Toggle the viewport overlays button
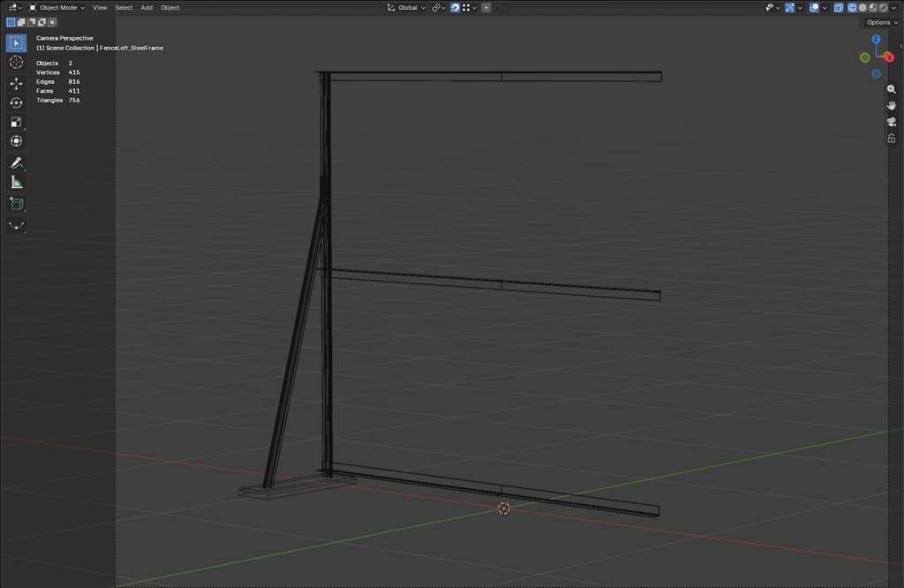The image size is (904, 588). 814,7
